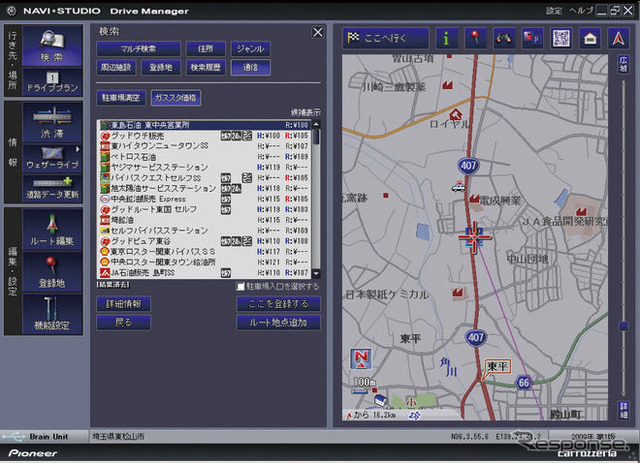
Task: Click the 戻る back button
Action: point(123,323)
